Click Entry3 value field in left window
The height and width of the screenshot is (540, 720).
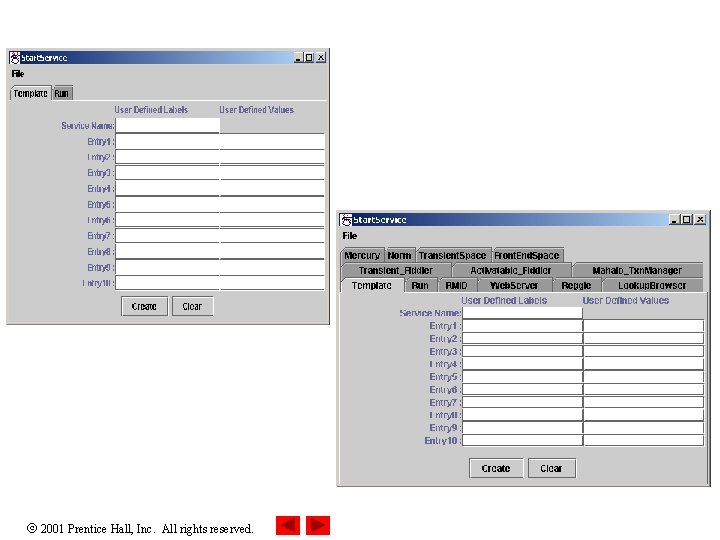(272, 173)
